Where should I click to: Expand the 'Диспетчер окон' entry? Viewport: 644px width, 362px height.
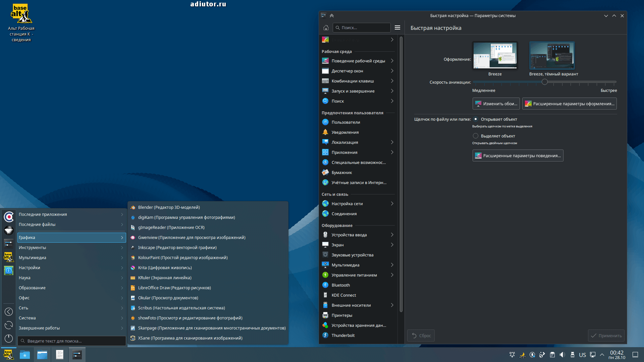coord(358,71)
